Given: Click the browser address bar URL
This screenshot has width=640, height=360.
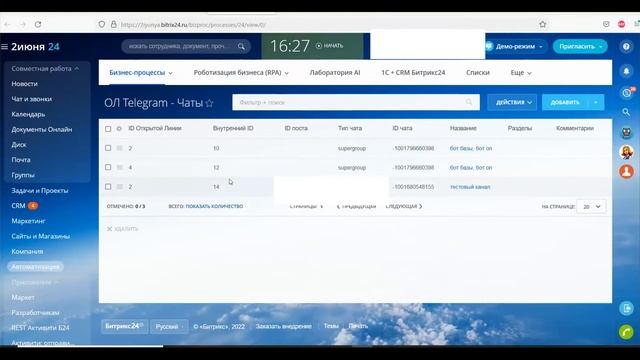Looking at the screenshot, I should pos(193,24).
